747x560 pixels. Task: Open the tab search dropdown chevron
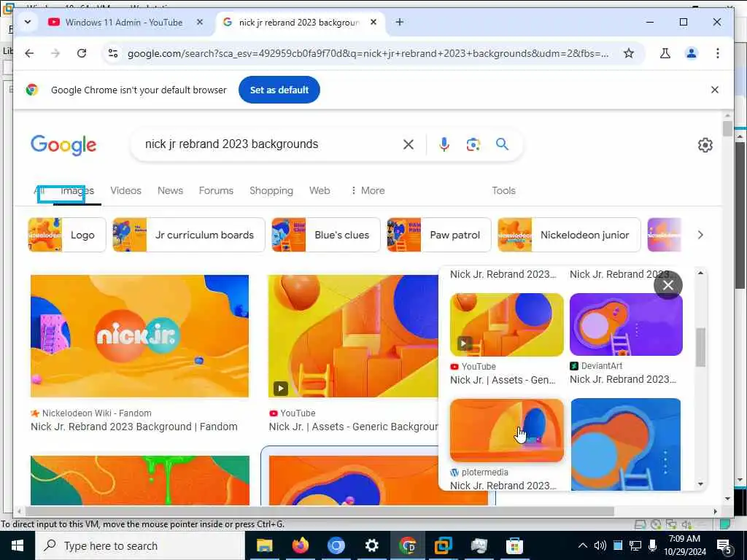[27, 23]
